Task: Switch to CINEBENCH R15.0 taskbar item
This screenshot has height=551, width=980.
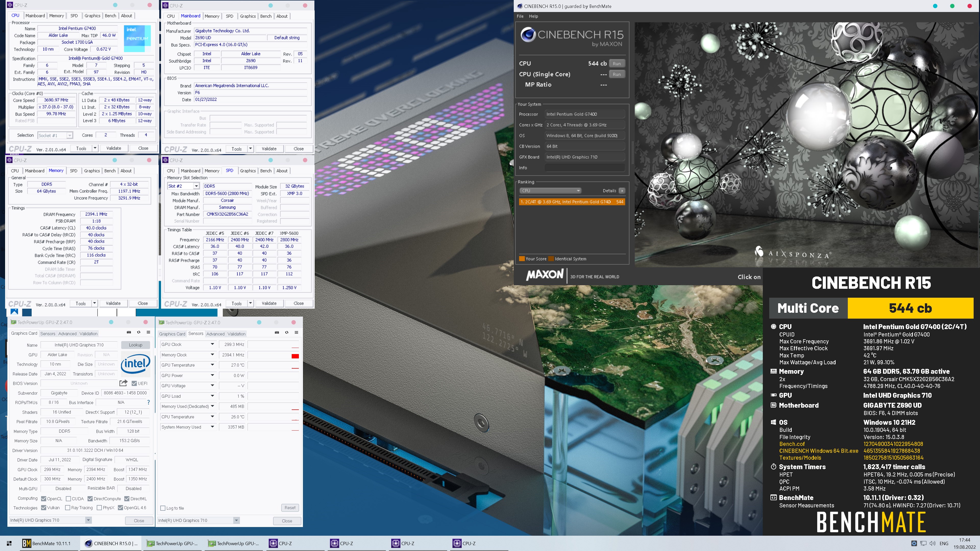Action: tap(111, 543)
